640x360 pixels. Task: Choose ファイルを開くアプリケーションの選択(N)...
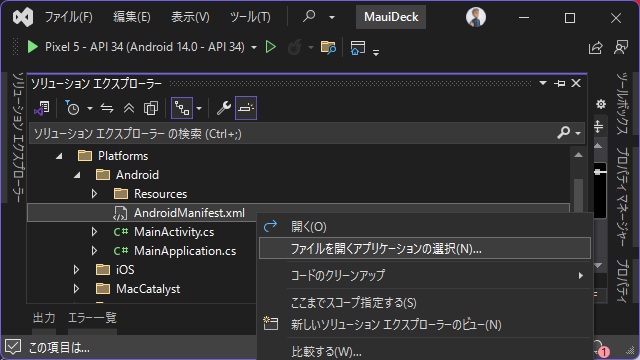424,248
